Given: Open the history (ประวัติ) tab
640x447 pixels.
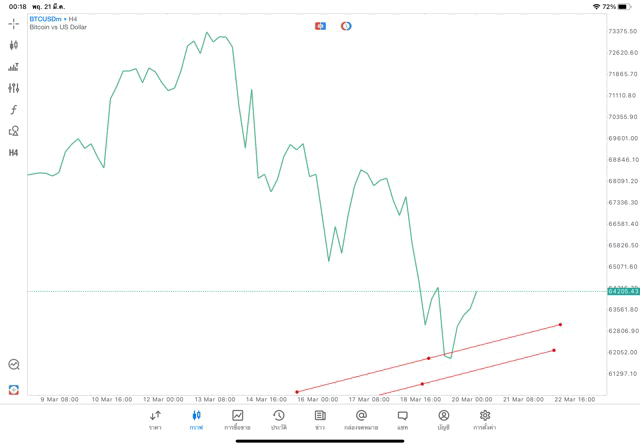Looking at the screenshot, I should point(278,419).
